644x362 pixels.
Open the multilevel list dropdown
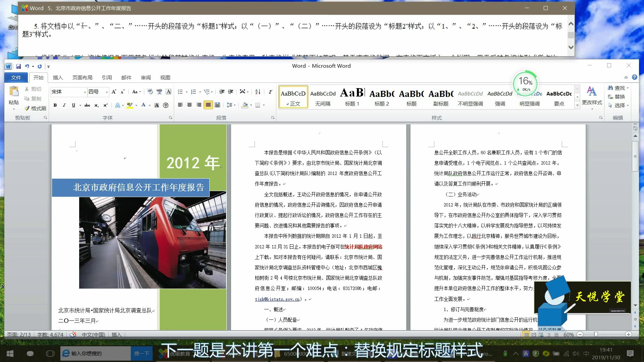(x=209, y=92)
